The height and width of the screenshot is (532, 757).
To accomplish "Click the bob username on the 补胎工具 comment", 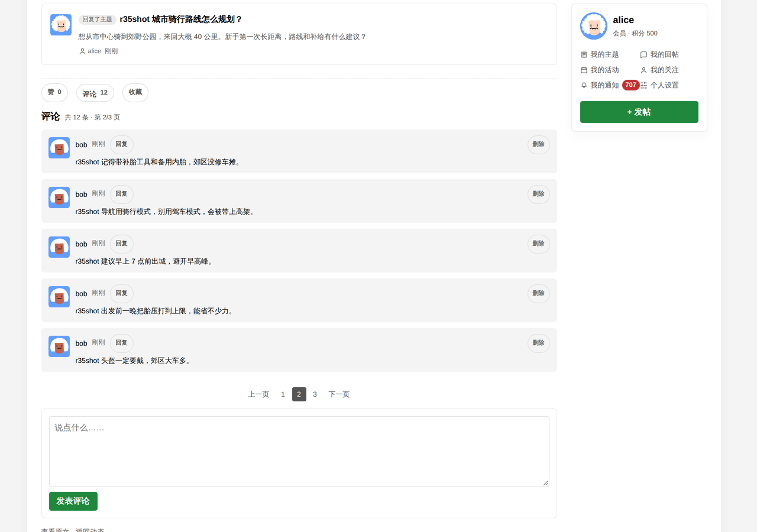I will [x=82, y=145].
